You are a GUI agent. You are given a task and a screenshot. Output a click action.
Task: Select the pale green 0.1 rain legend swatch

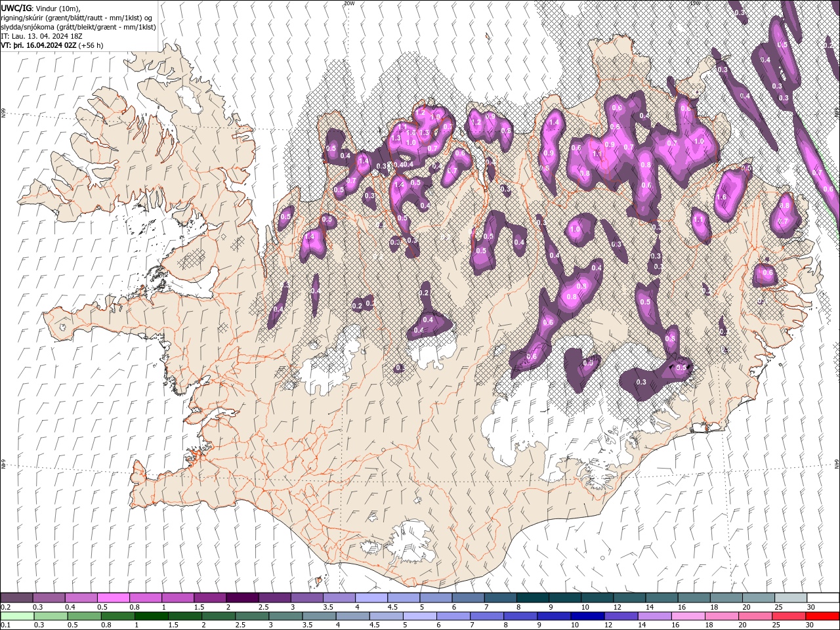[x=17, y=616]
